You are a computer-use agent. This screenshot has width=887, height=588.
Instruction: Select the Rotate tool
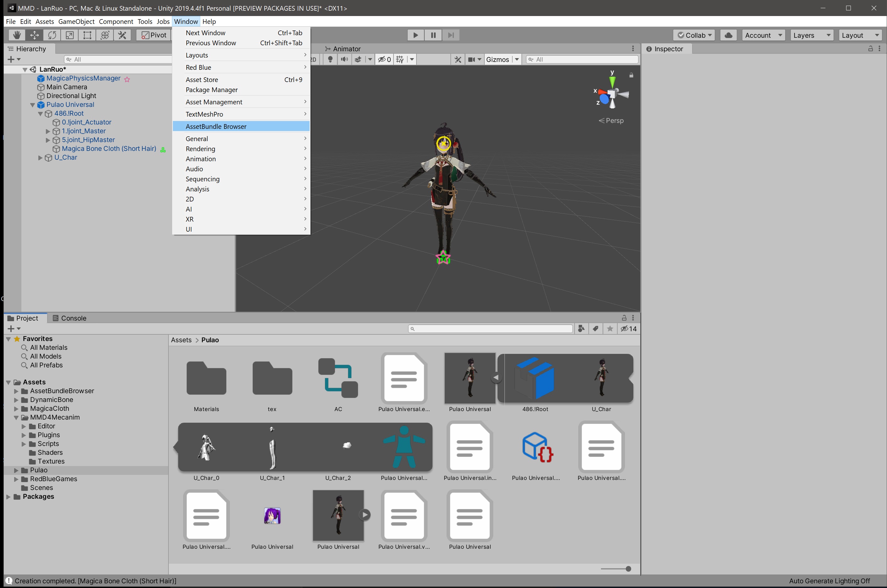(52, 35)
